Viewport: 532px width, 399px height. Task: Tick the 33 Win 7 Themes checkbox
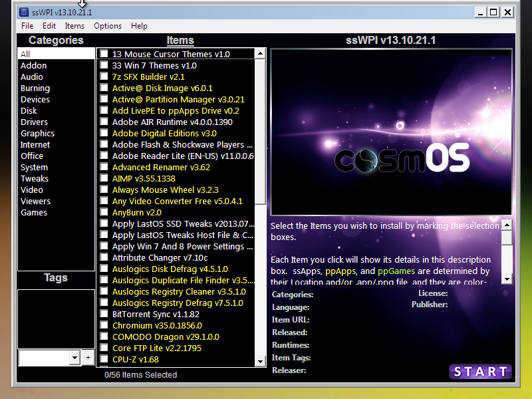point(104,65)
